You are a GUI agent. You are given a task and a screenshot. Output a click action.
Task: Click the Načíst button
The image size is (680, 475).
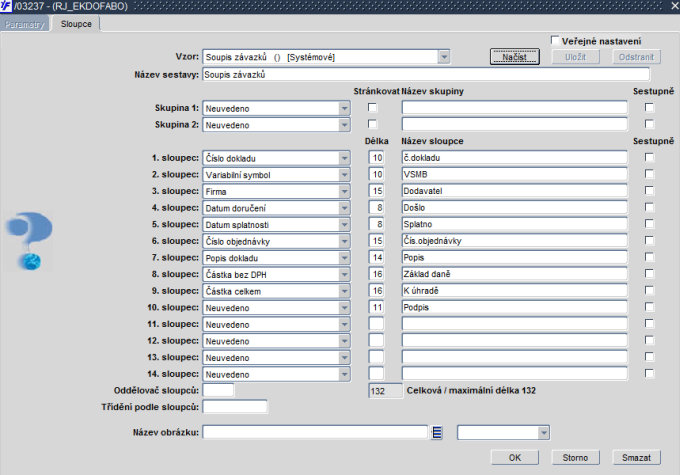pyautogui.click(x=515, y=57)
